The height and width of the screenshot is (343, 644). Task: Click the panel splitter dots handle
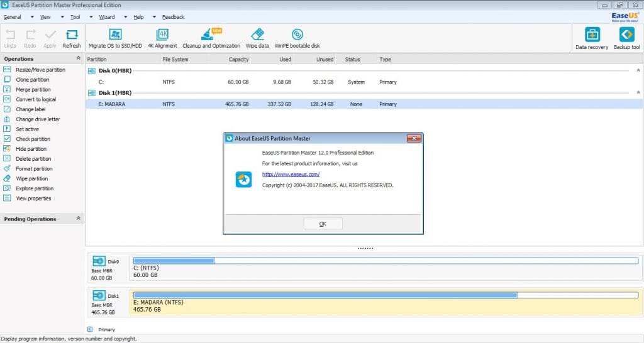[365, 248]
